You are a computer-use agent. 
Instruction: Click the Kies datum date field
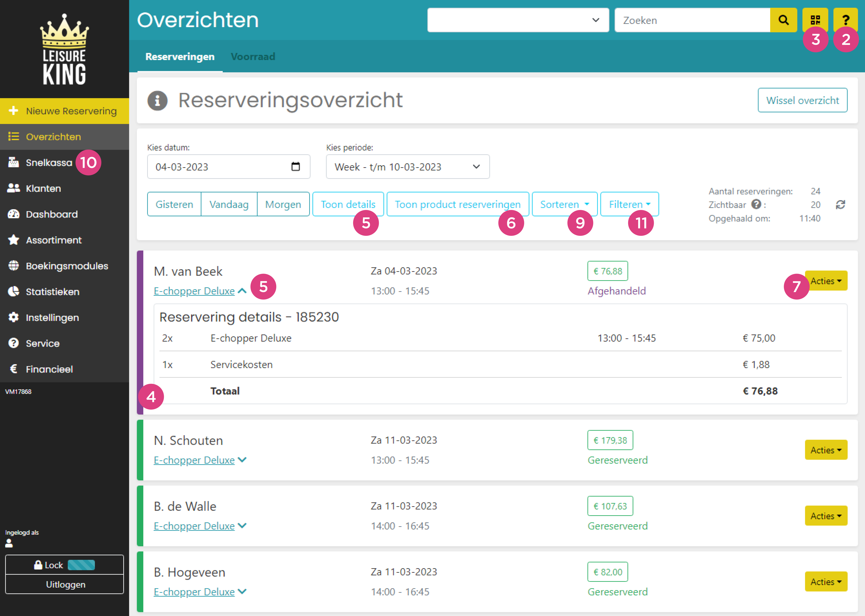229,167
